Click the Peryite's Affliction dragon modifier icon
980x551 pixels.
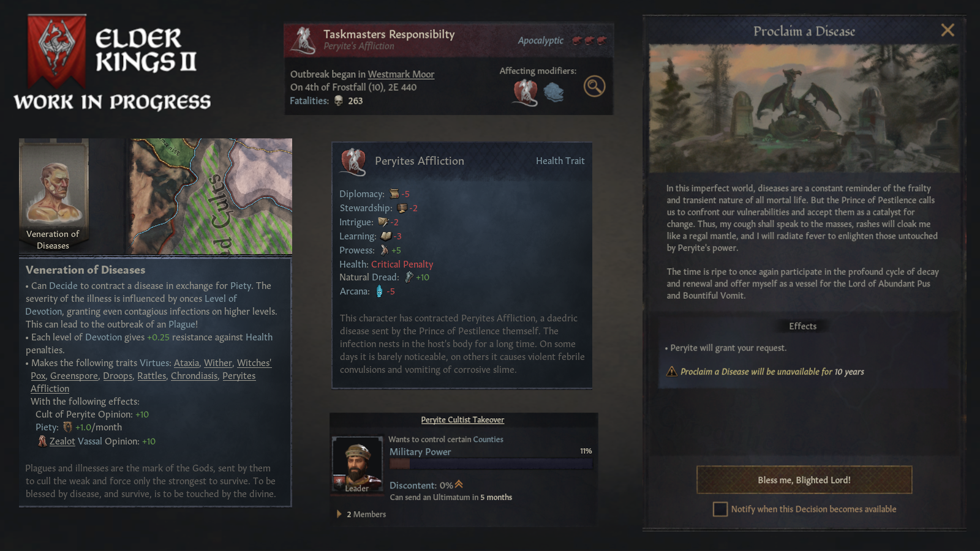click(x=525, y=92)
